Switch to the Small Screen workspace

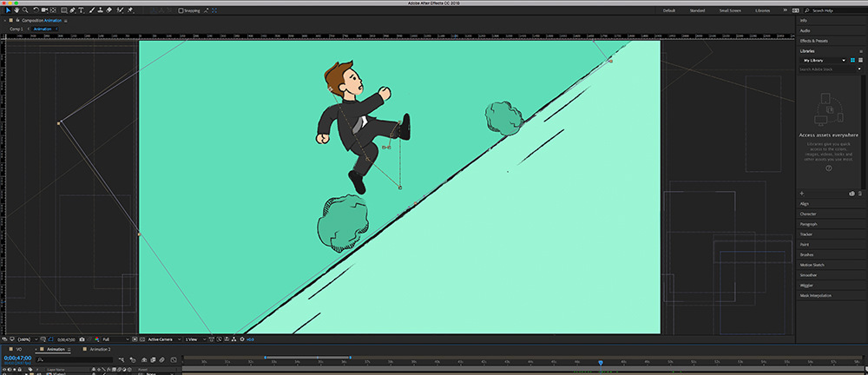tap(730, 10)
